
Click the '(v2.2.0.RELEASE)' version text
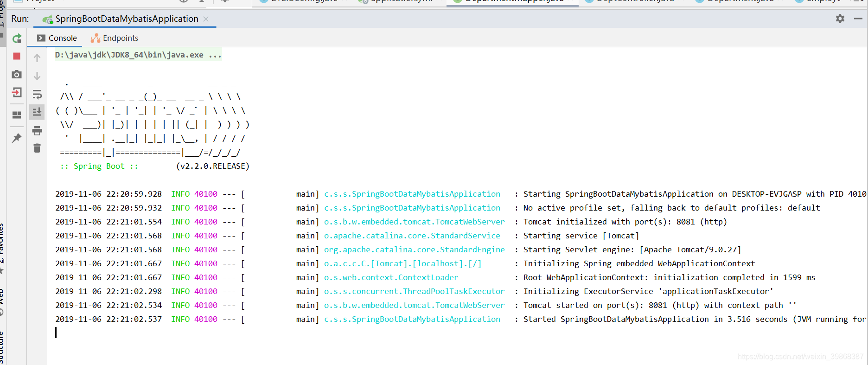[x=212, y=166]
